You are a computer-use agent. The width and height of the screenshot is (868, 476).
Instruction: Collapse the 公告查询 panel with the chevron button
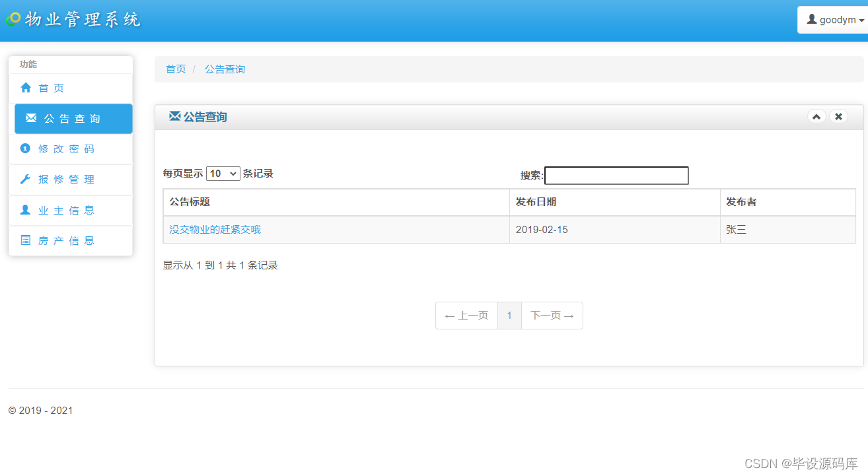(816, 117)
